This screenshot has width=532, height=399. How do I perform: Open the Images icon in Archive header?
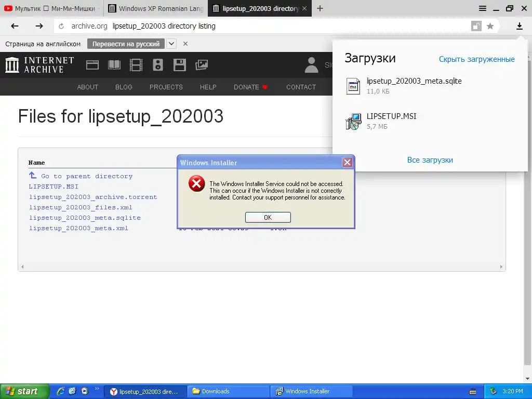pos(202,65)
